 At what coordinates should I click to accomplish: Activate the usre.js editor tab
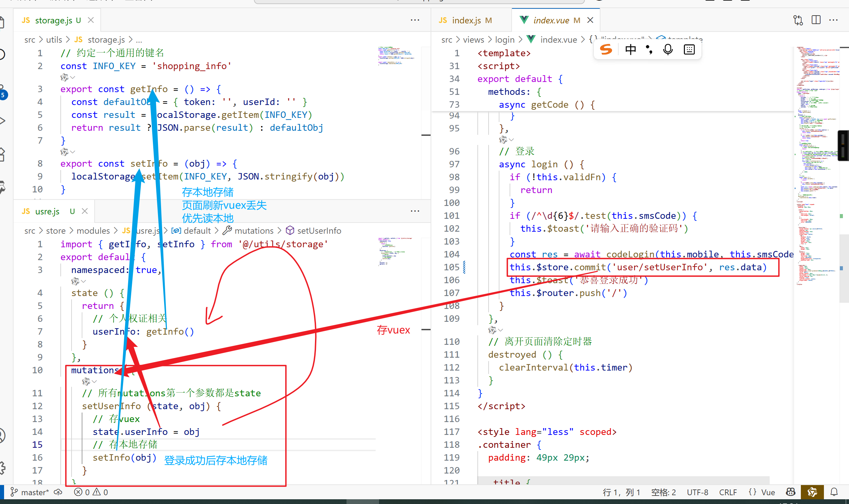pos(47,211)
